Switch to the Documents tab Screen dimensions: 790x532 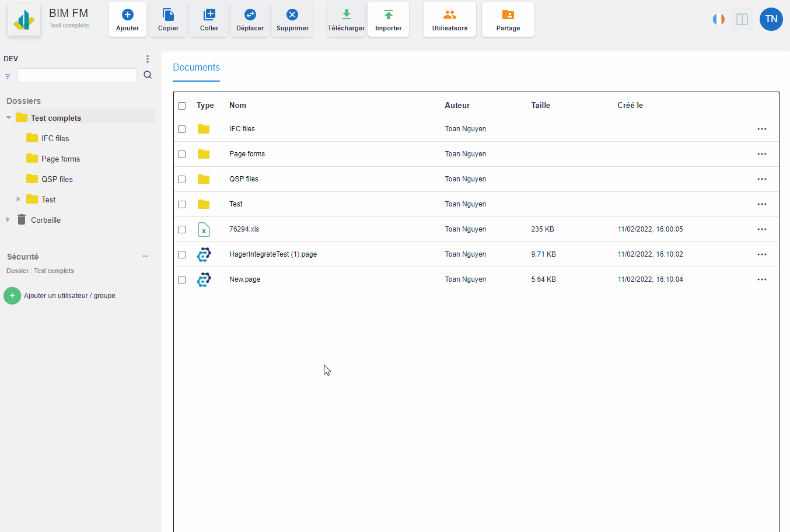196,68
